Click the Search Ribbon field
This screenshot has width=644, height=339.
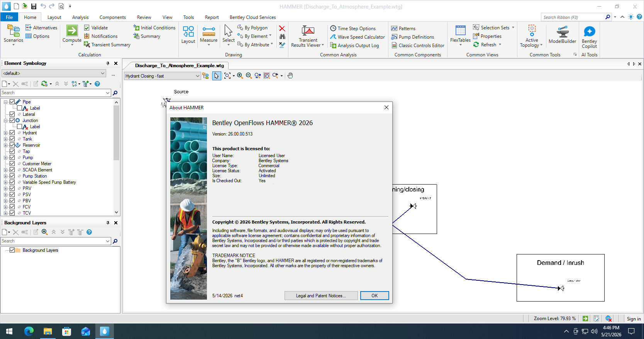(x=572, y=17)
